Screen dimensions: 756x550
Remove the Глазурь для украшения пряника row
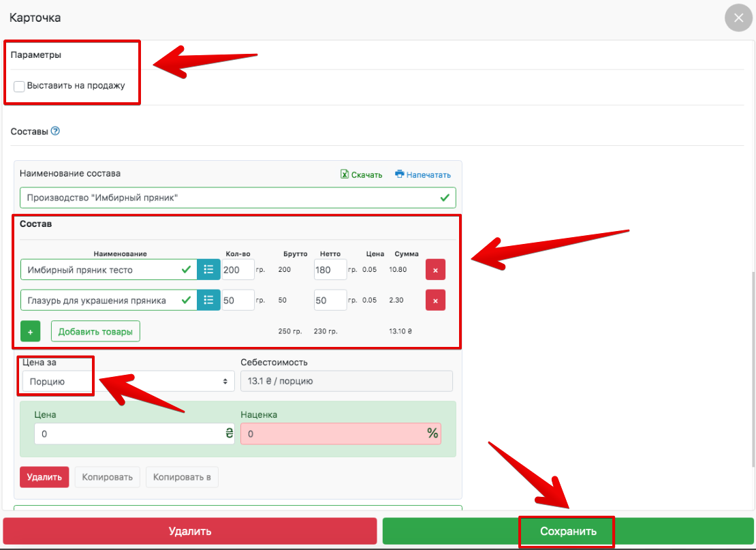click(x=435, y=300)
